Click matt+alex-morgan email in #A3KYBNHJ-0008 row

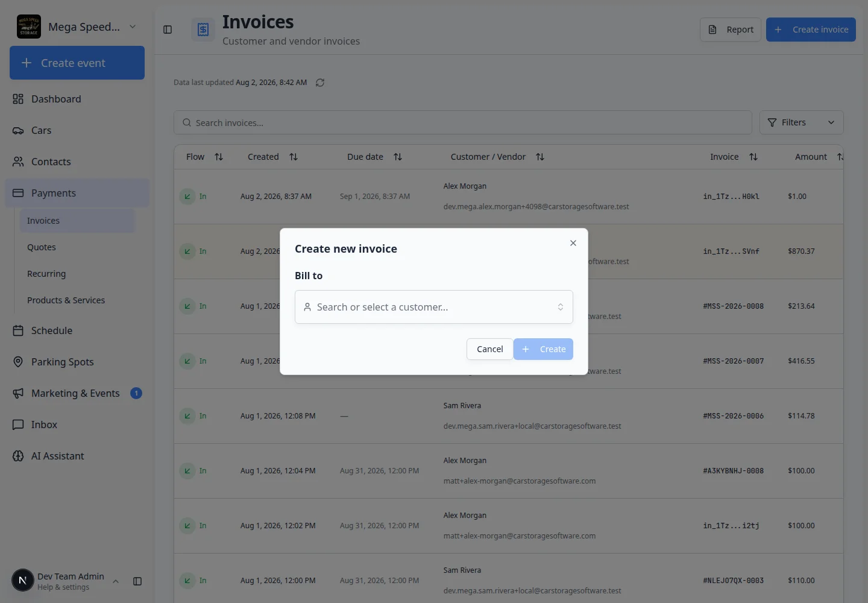click(520, 481)
